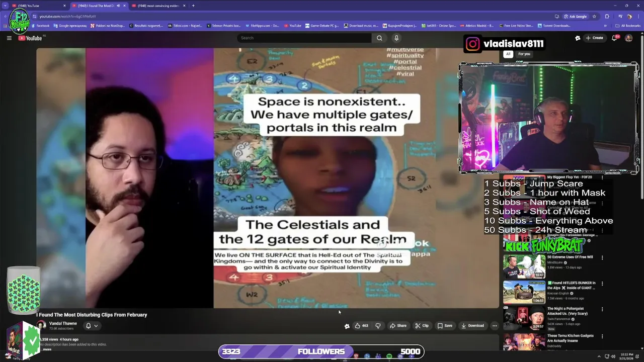Select the For you filter chip
644x362 pixels.
(x=524, y=54)
